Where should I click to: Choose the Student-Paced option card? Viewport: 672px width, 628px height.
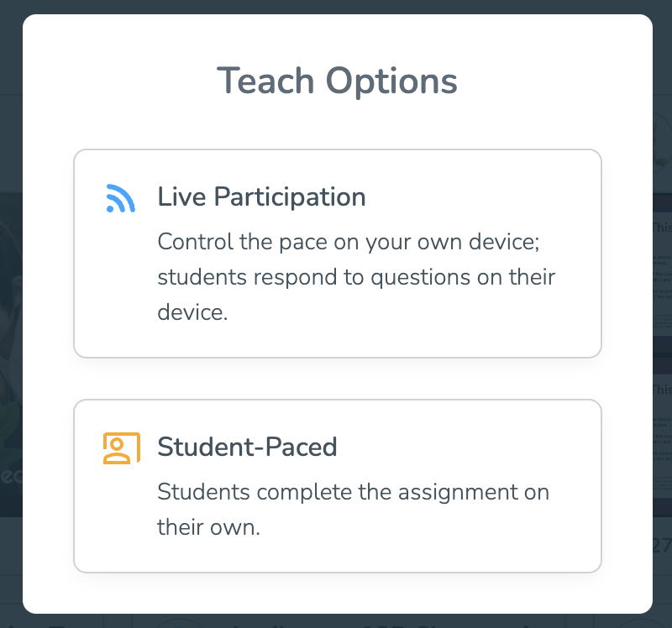point(338,486)
